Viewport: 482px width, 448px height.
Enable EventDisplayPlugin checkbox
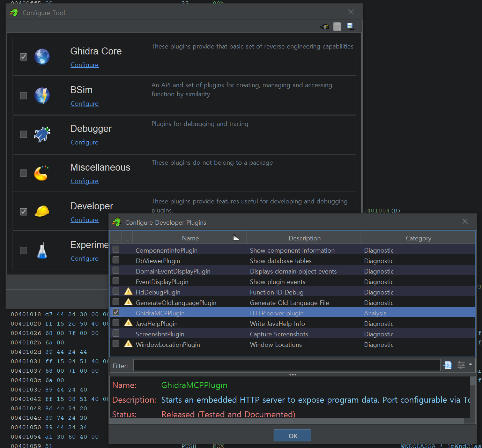[x=116, y=281]
